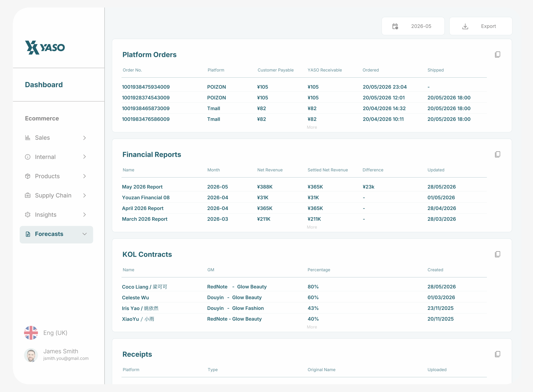The image size is (533, 392).
Task: Click the Supply Chain briefcase icon
Action: [28, 195]
